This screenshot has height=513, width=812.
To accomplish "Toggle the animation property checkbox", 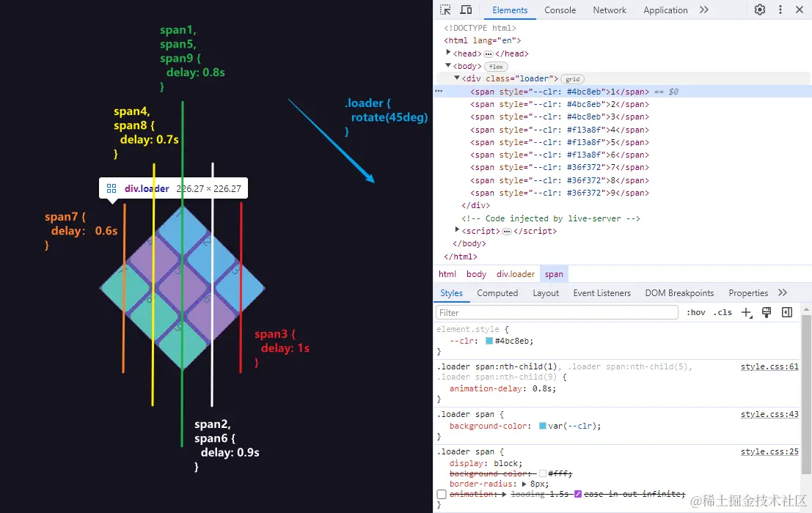I will tap(442, 495).
